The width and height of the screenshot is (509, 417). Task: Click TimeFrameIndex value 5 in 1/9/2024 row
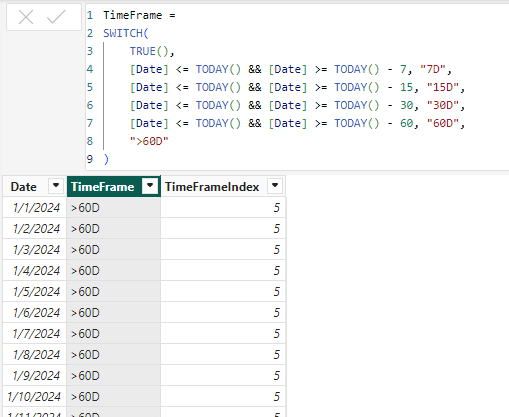223,376
